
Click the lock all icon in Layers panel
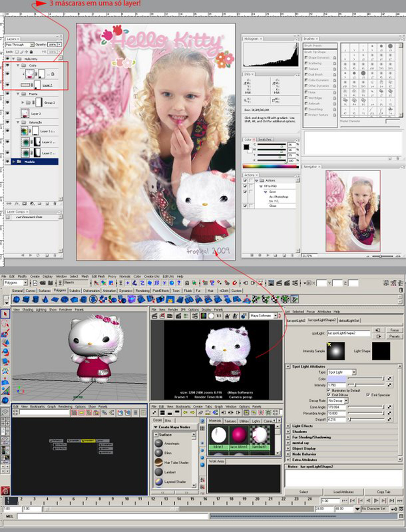(x=32, y=52)
